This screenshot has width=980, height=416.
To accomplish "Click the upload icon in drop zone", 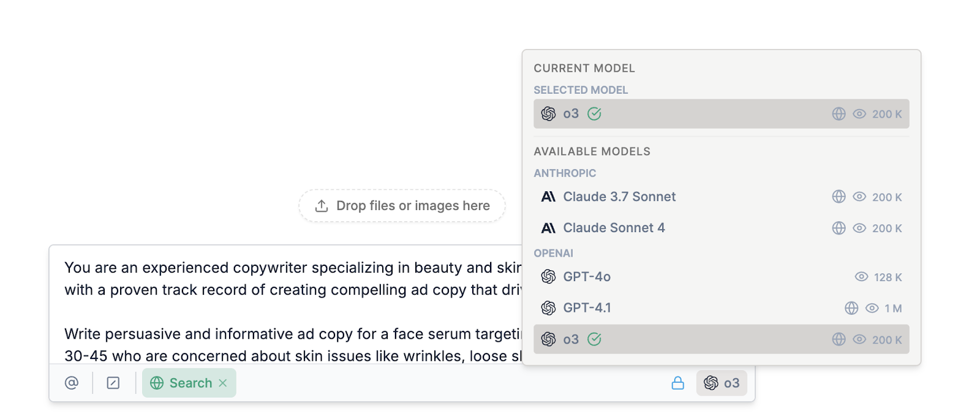I will coord(322,206).
